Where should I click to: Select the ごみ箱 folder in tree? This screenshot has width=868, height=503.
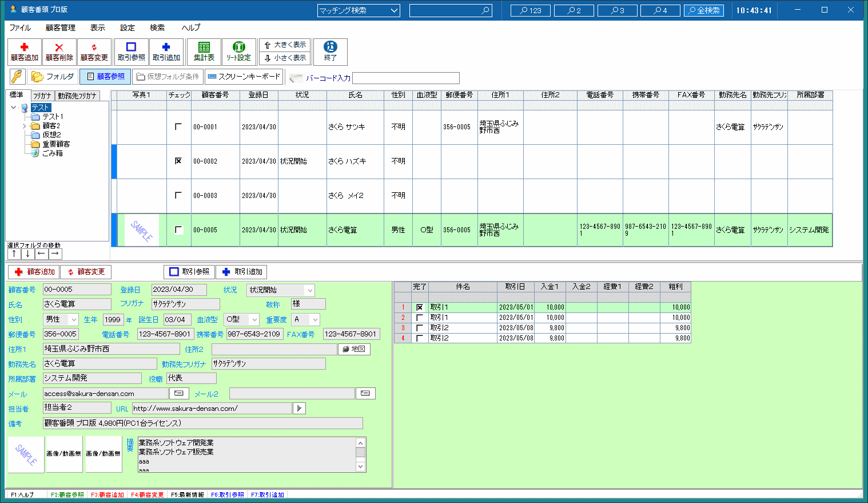point(52,153)
